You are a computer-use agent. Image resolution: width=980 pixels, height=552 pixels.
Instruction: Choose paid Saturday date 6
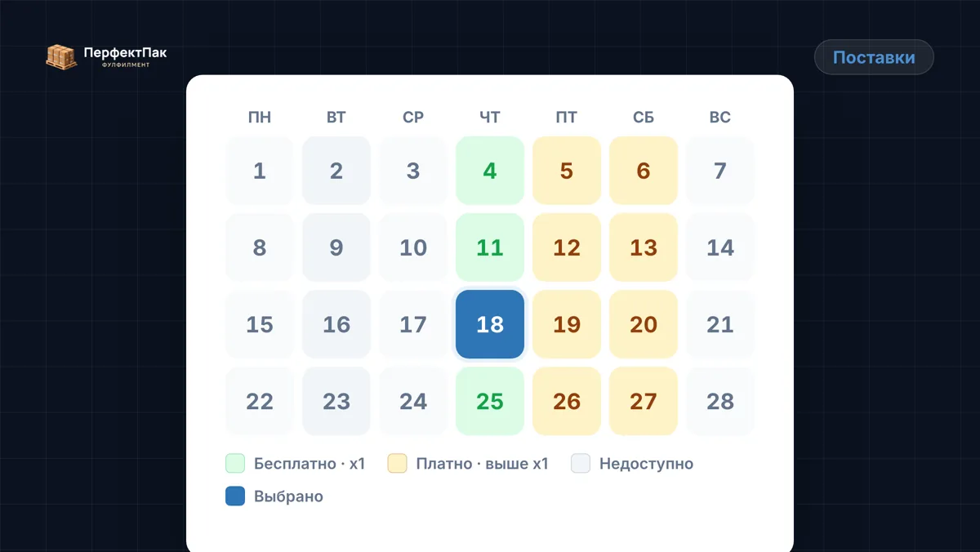coord(644,171)
